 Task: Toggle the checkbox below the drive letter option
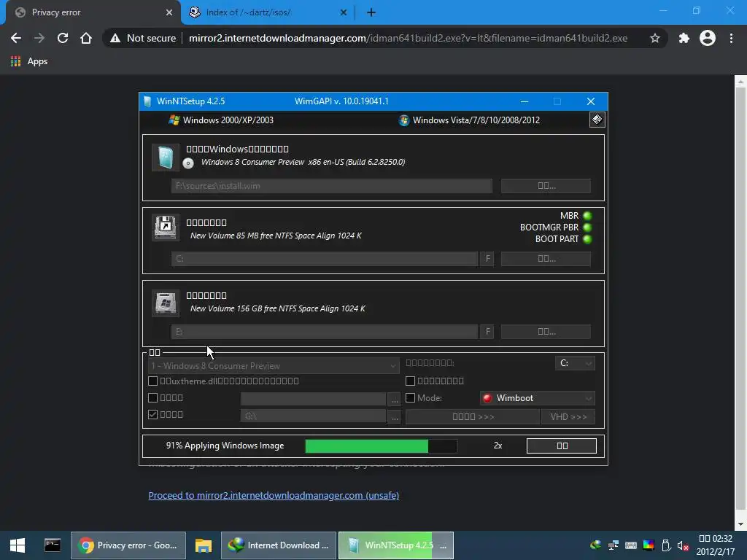click(410, 381)
